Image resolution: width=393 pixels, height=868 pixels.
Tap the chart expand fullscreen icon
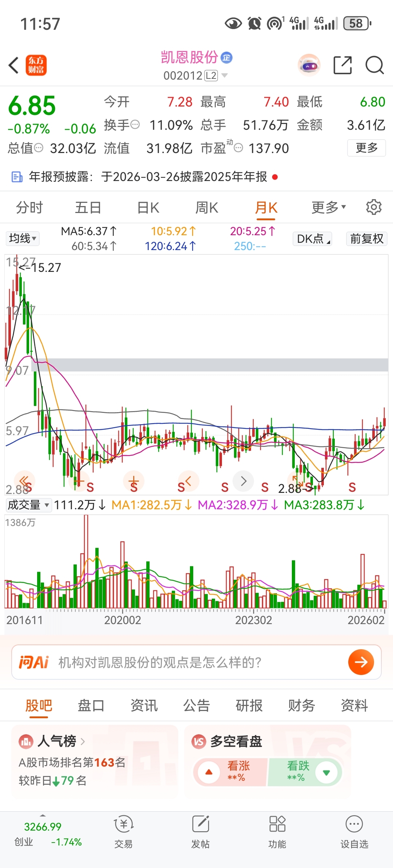pos(298,481)
